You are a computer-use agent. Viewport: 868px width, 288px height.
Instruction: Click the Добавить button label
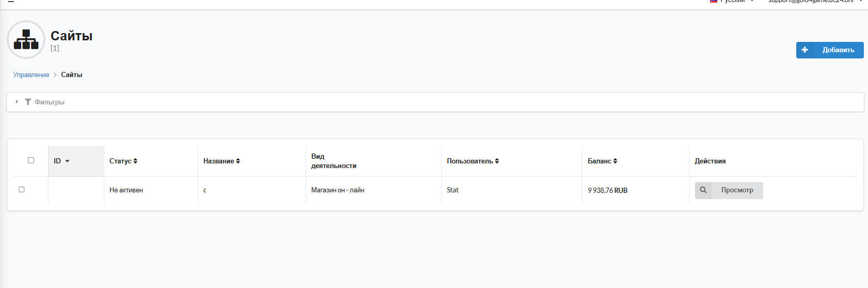click(838, 50)
